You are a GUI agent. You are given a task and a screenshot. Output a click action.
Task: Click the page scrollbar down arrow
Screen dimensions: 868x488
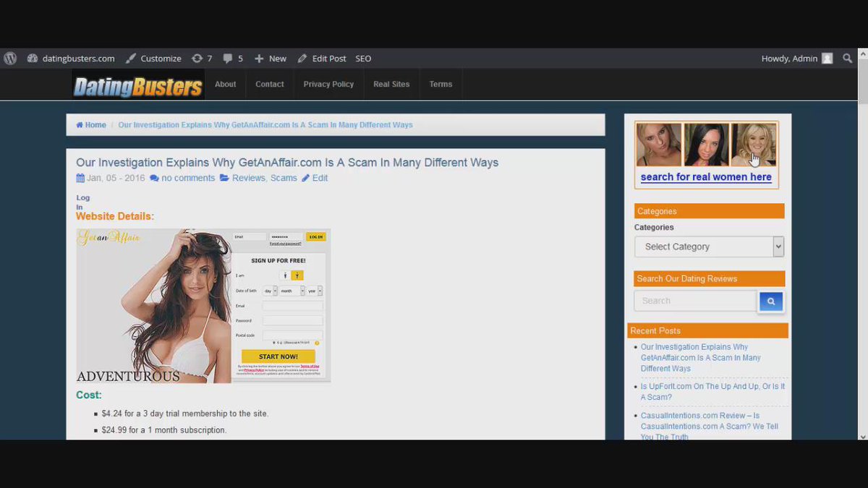(x=862, y=436)
